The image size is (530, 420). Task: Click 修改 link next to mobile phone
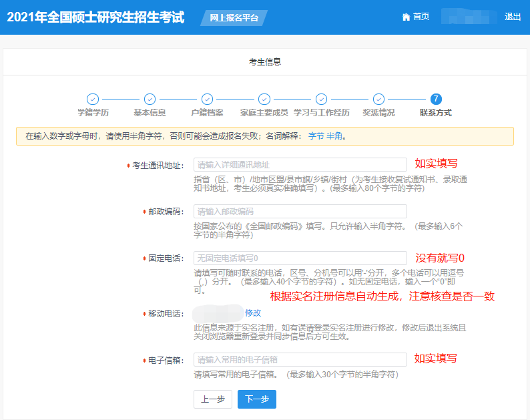click(x=253, y=312)
